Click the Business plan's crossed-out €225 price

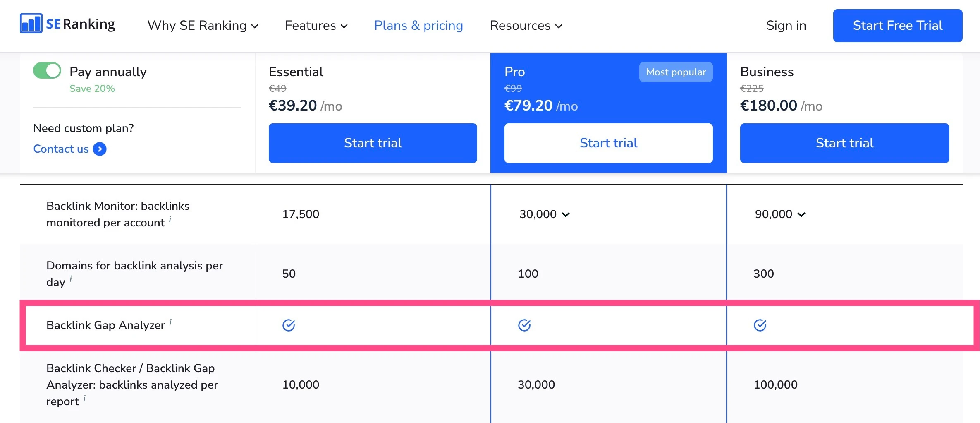(x=752, y=89)
